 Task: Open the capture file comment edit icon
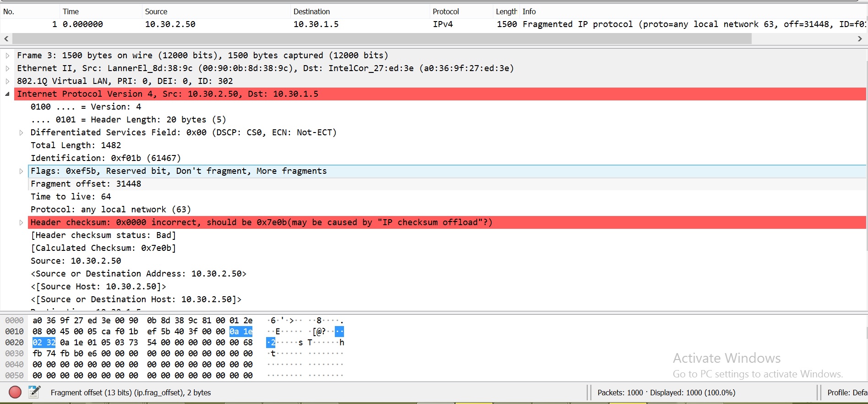34,392
